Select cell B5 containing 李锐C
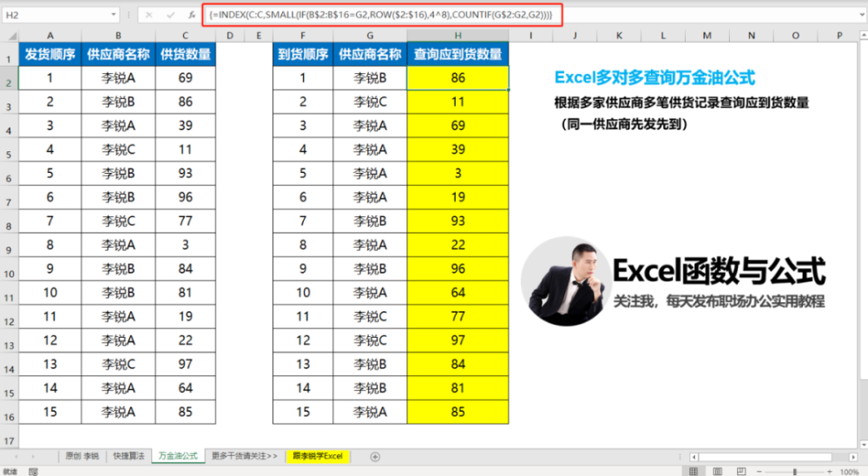868x476 pixels. (118, 149)
